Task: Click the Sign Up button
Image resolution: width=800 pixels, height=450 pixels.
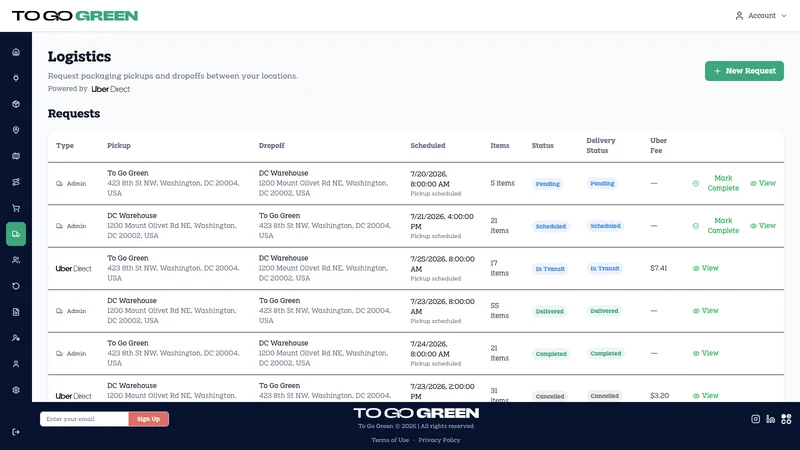Action: point(148,419)
